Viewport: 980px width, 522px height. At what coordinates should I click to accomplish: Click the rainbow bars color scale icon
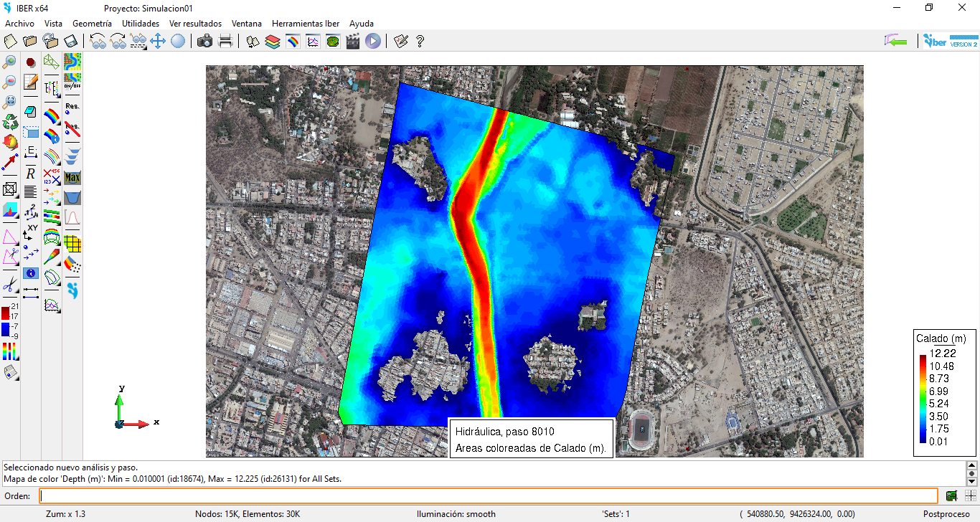point(10,351)
